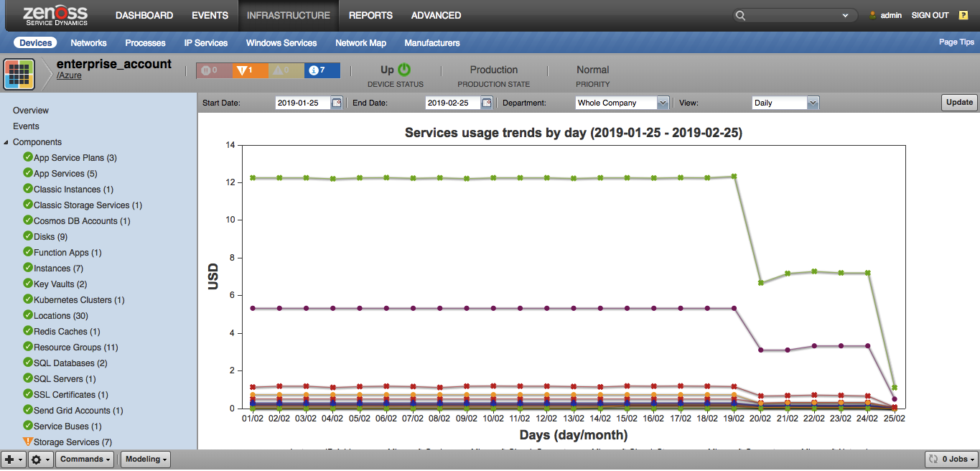This screenshot has width=980, height=471.
Task: Select Cosmos DB Accounts (1) component
Action: (82, 221)
